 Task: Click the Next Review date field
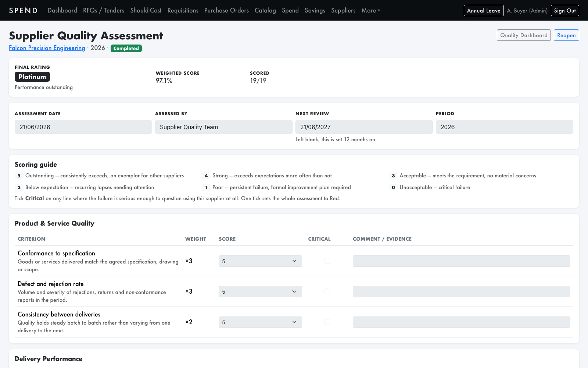point(364,127)
